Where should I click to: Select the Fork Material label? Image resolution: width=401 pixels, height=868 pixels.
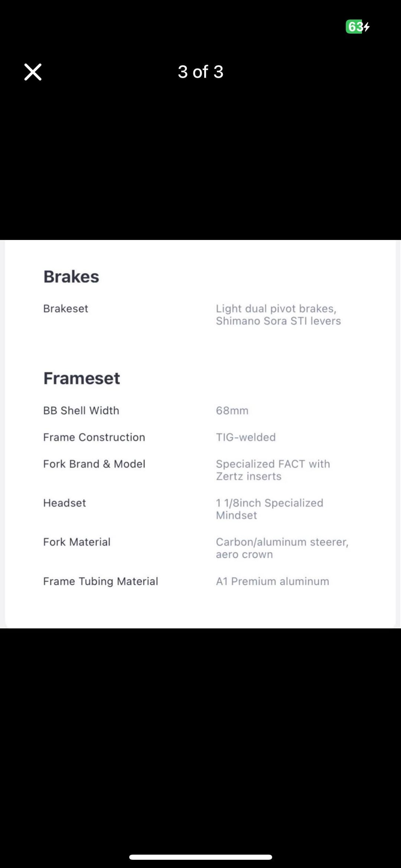click(x=77, y=542)
